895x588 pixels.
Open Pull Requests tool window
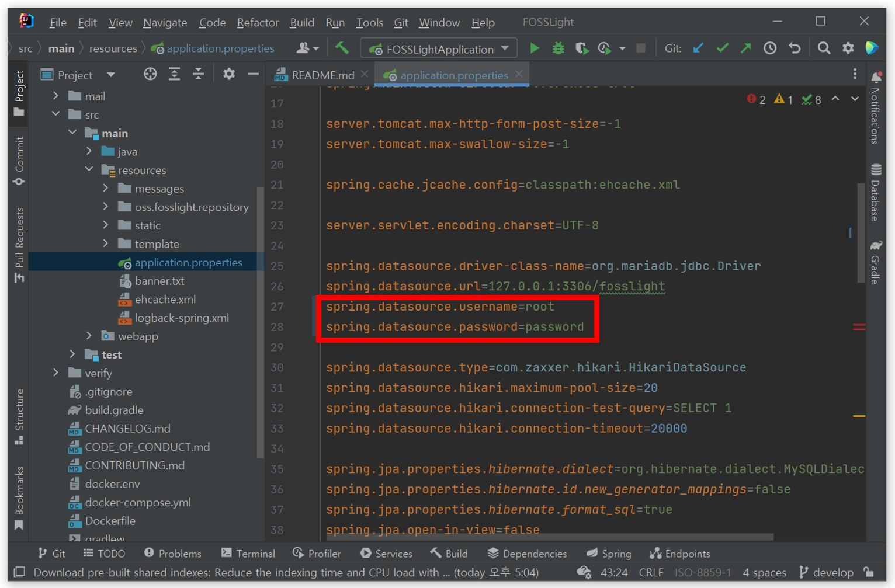click(19, 245)
